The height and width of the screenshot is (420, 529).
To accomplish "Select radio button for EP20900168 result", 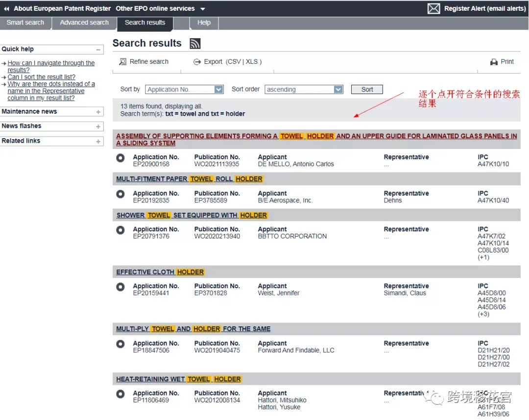I will [120, 158].
